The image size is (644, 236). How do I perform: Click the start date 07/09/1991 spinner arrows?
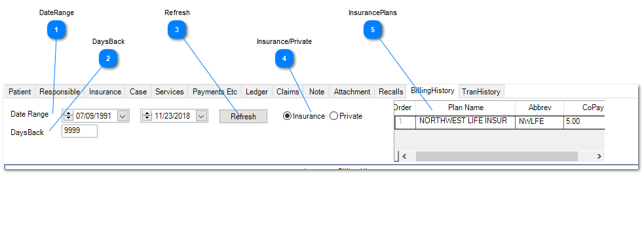click(69, 116)
